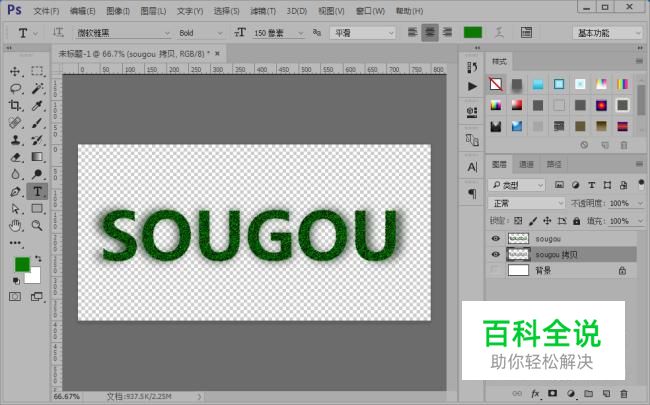Add a layer mask
Screen dimensions: 650x405
pos(553,393)
